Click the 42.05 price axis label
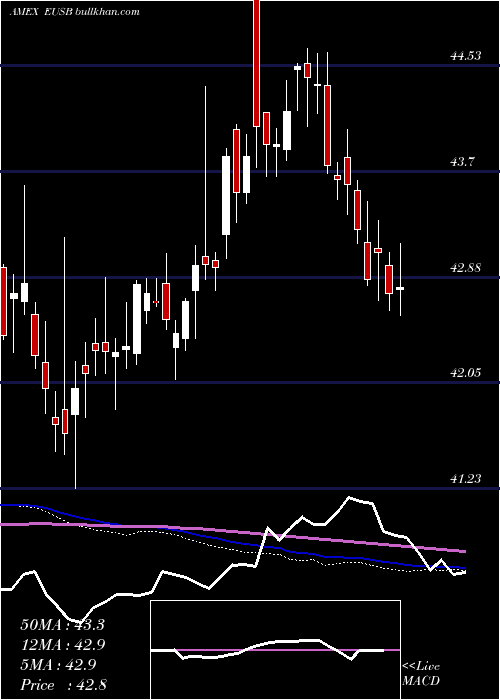500x700 pixels. [466, 372]
